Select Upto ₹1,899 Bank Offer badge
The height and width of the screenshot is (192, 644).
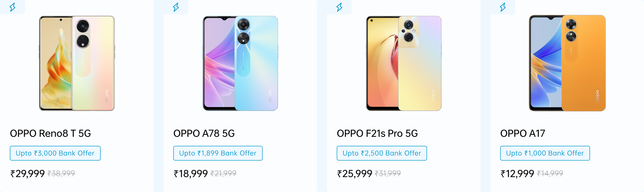[218, 153]
